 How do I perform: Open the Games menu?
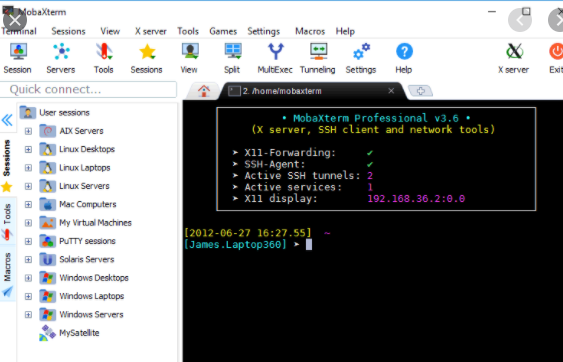coord(223,31)
